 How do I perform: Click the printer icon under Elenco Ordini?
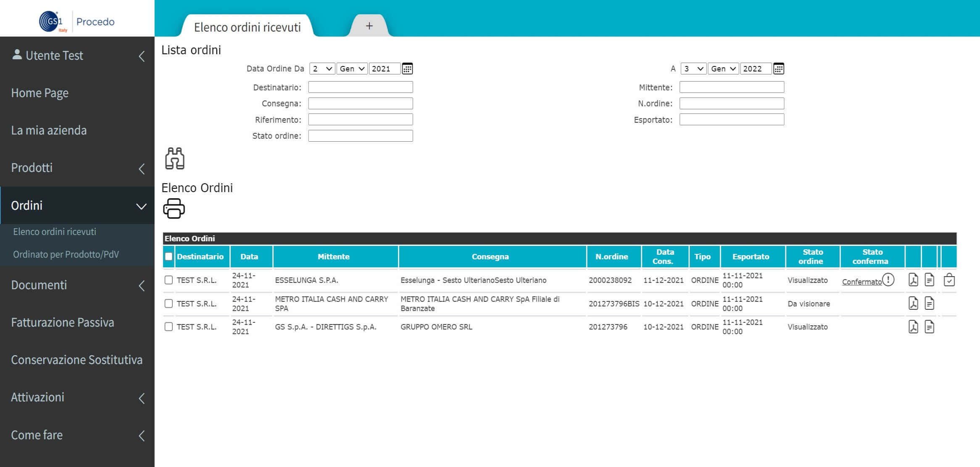pos(174,208)
